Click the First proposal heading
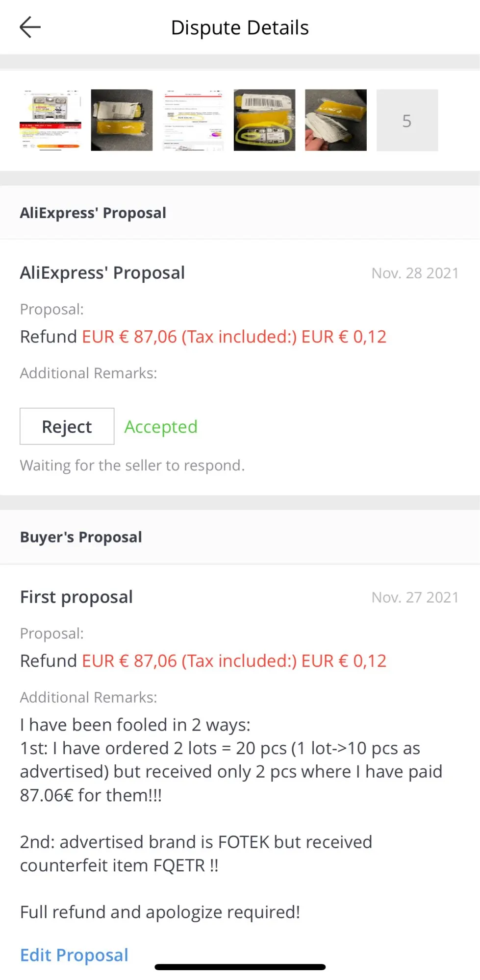Image resolution: width=480 pixels, height=980 pixels. point(76,597)
